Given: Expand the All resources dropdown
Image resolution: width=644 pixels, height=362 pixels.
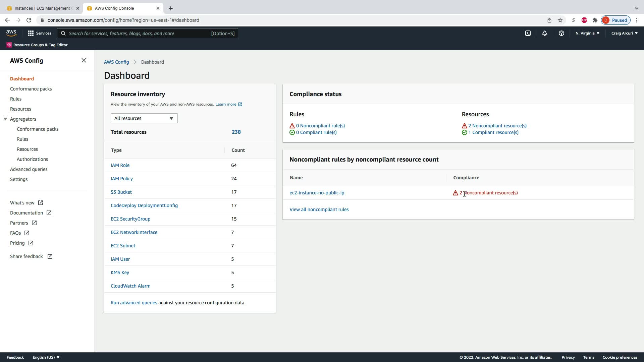Looking at the screenshot, I should click(144, 118).
